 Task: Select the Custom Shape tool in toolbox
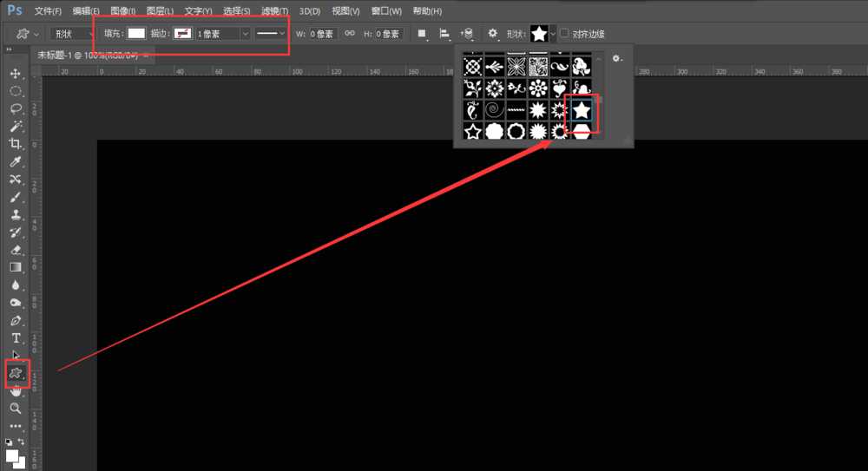(16, 373)
